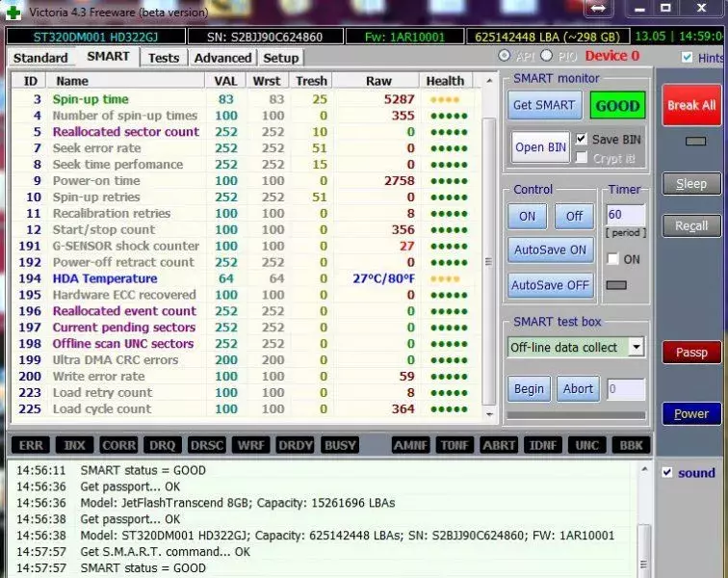This screenshot has height=578, width=728.
Task: Click the input field next to Abort
Action: (626, 389)
